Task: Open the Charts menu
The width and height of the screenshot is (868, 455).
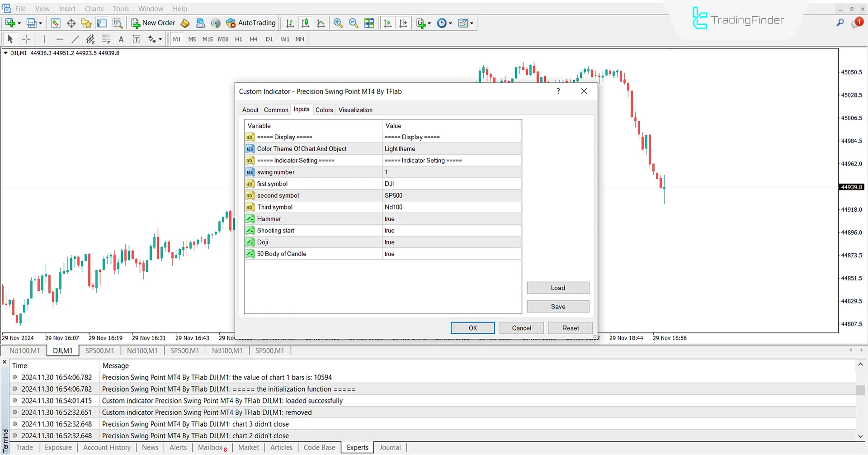Action: click(94, 9)
